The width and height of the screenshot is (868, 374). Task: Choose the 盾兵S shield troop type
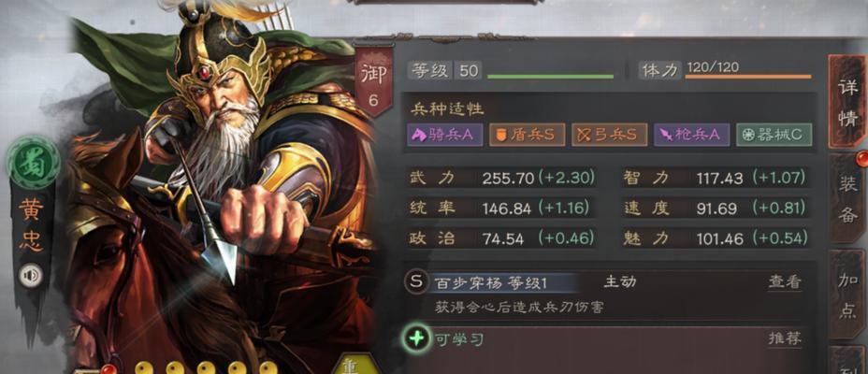pos(527,135)
